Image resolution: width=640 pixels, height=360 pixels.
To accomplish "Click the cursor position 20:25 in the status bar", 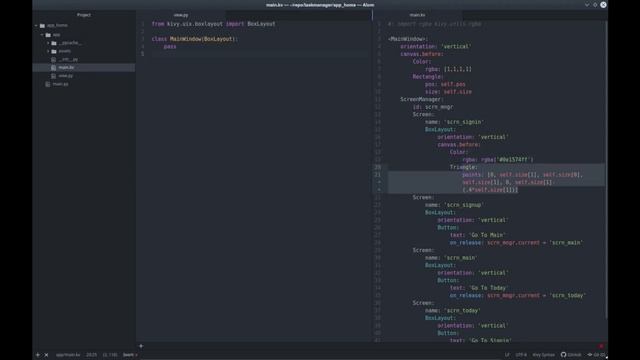I will click(x=91, y=355).
